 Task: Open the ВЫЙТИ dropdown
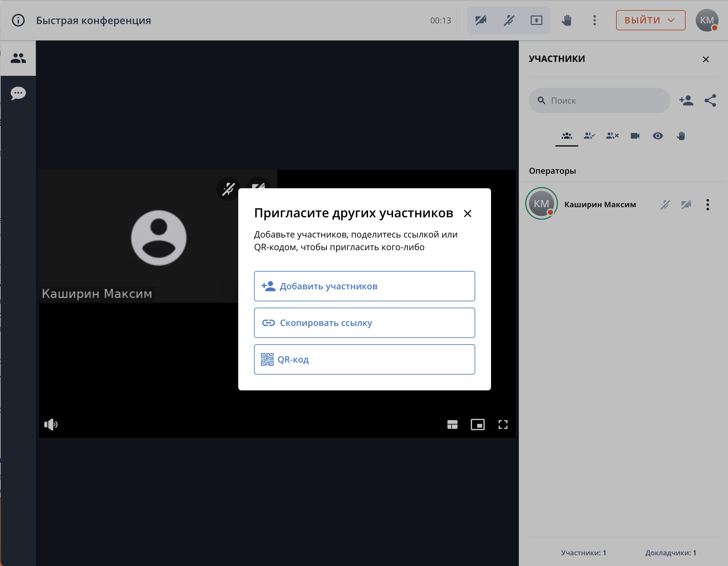coord(650,20)
